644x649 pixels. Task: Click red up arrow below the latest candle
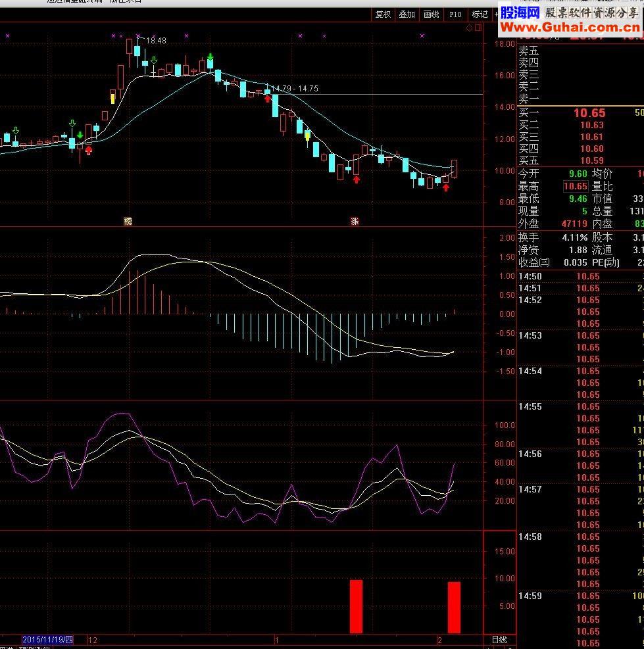click(445, 187)
